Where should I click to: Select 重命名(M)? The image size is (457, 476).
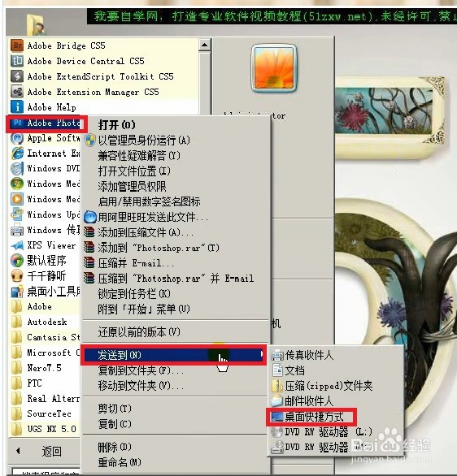tap(120, 462)
